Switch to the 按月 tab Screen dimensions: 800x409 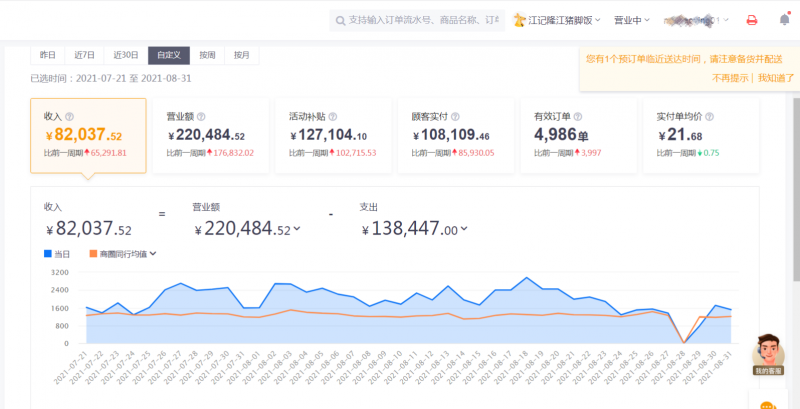(241, 56)
